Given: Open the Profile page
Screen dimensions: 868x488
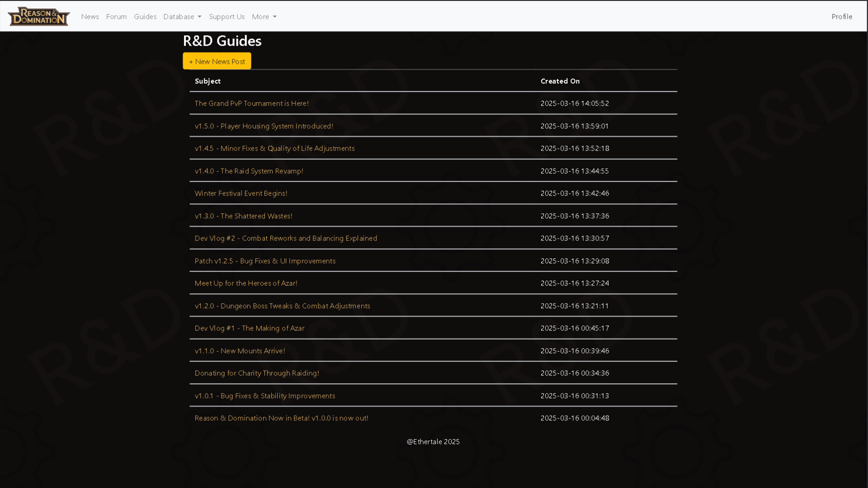Looking at the screenshot, I should [841, 17].
